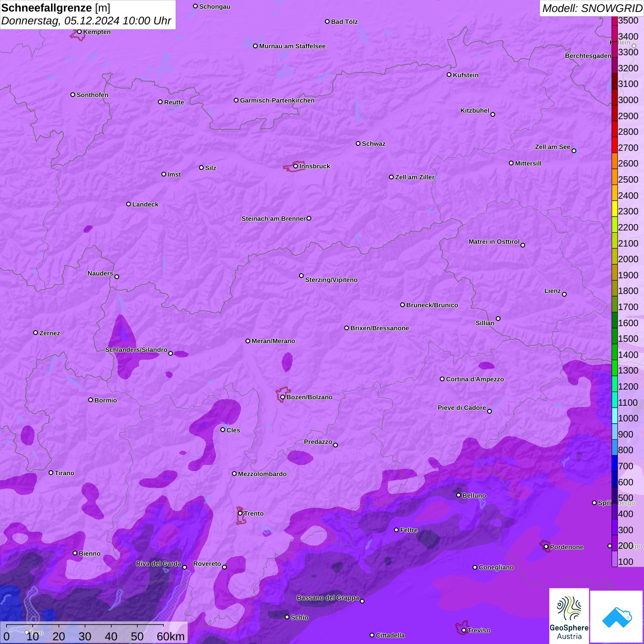This screenshot has height=644, width=644.
Task: Select the "Steinach am Brenner" label
Action: coord(274,218)
